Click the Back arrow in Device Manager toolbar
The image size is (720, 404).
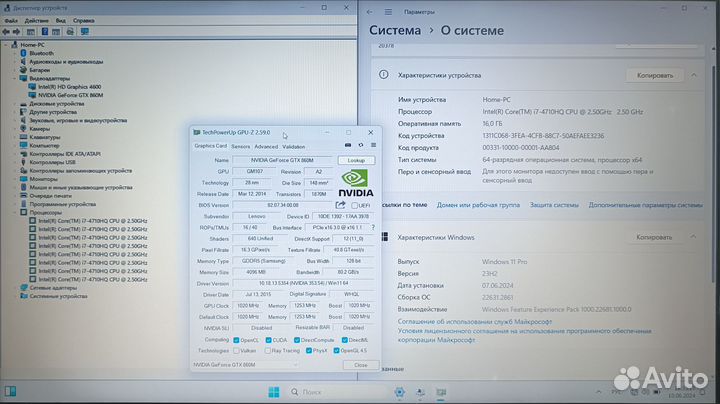6,32
